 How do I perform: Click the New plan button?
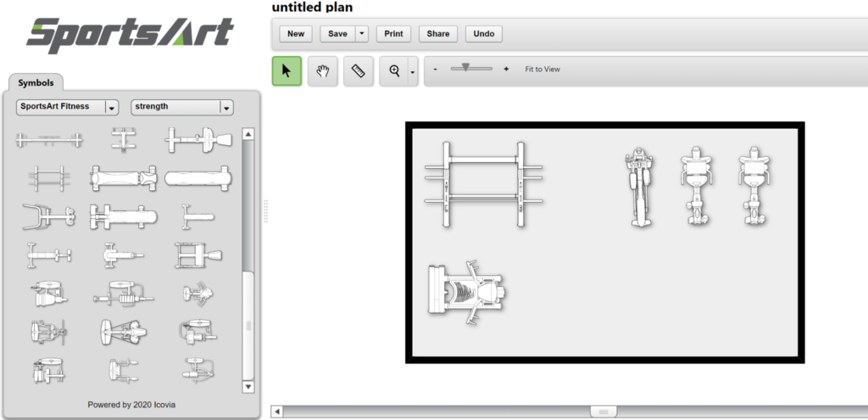[x=295, y=34]
